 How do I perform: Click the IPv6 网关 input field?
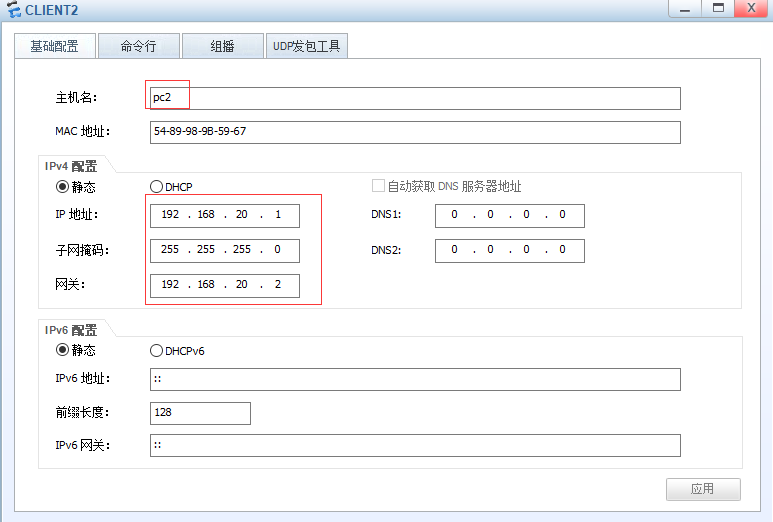415,445
